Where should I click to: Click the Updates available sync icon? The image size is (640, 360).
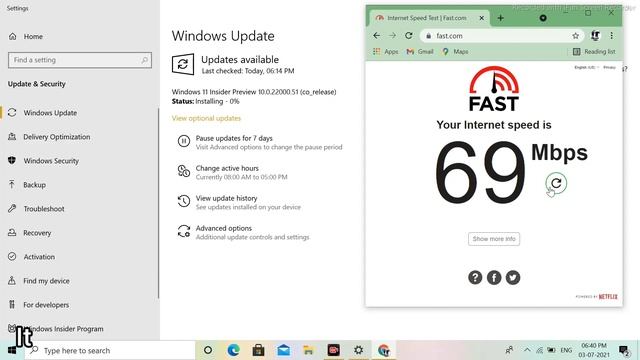[x=182, y=64]
